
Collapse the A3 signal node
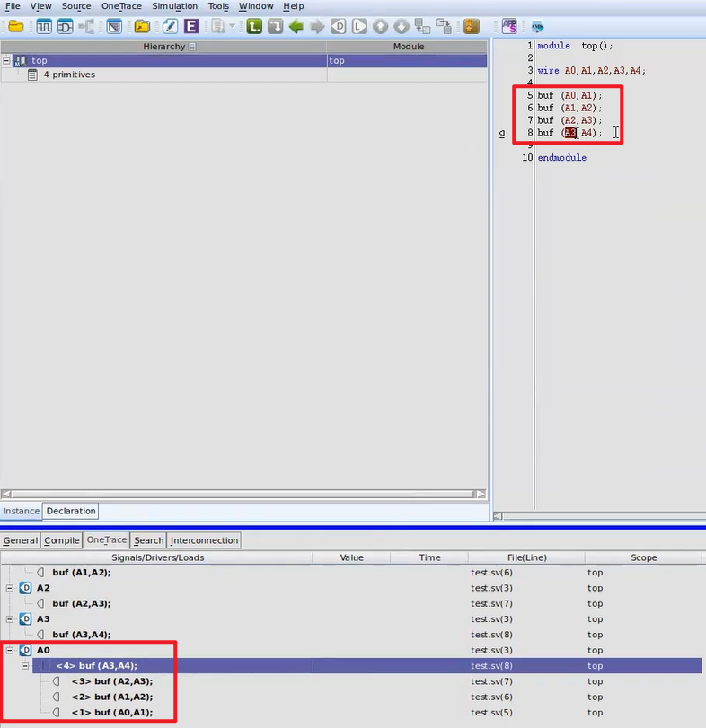pyautogui.click(x=10, y=618)
